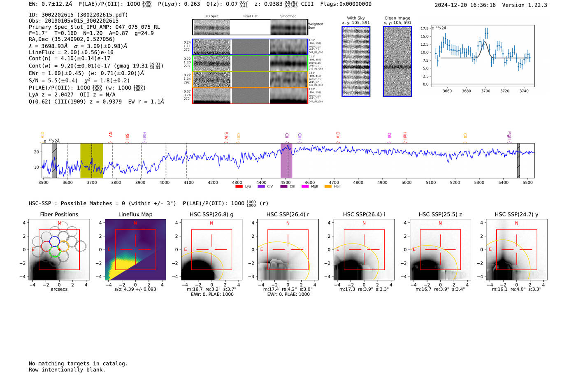The height and width of the screenshot is (392, 576).
Task: Click the Flags:0x00000009 header value
Action: point(346,4)
